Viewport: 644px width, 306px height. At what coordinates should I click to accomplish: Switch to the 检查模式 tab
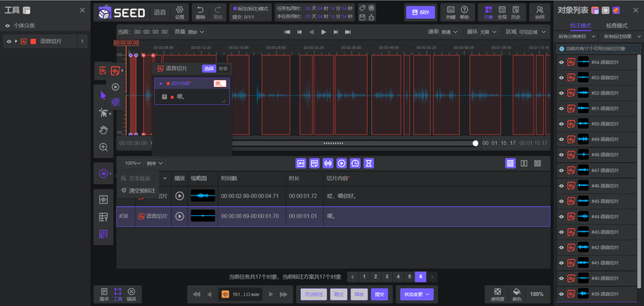(617, 26)
